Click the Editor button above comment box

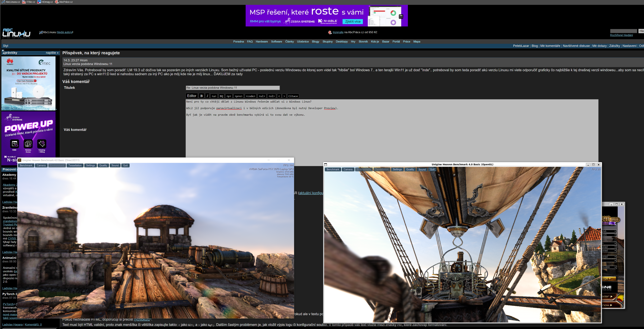click(x=192, y=96)
